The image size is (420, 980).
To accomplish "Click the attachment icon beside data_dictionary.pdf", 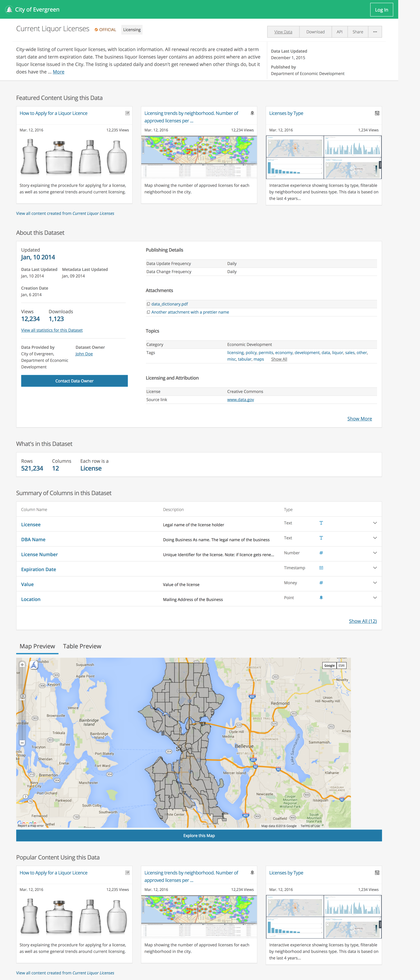I will click(x=148, y=304).
